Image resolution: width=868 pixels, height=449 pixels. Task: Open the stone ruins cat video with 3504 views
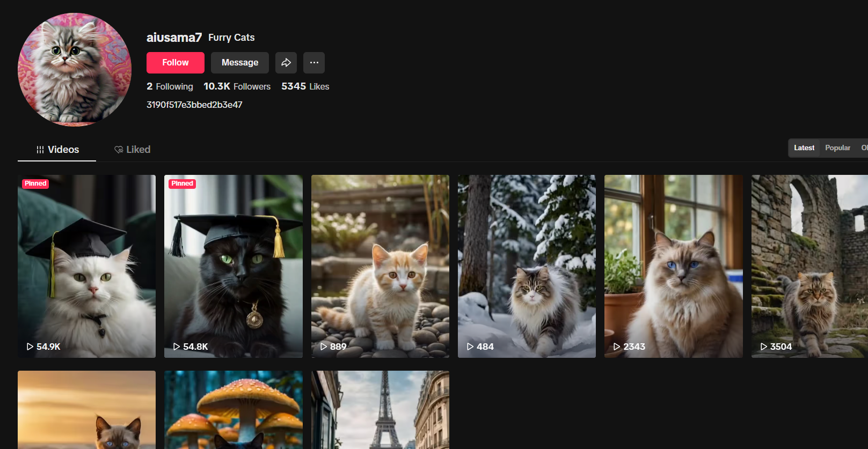click(809, 266)
